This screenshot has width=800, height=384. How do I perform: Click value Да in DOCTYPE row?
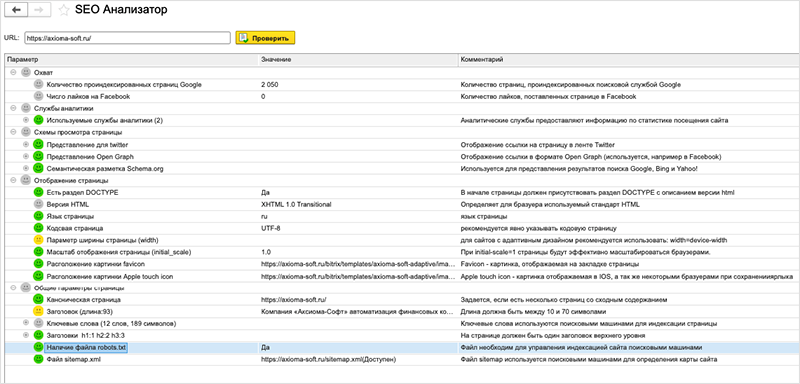coord(265,192)
